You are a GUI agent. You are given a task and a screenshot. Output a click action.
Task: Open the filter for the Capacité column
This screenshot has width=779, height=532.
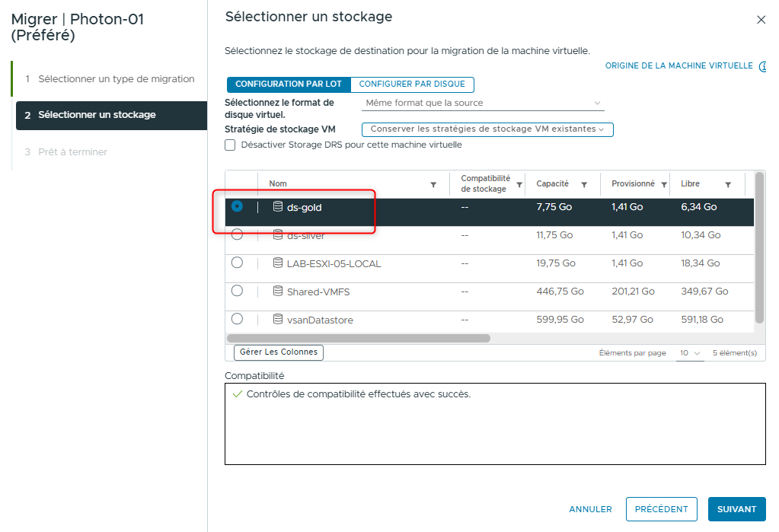click(584, 183)
